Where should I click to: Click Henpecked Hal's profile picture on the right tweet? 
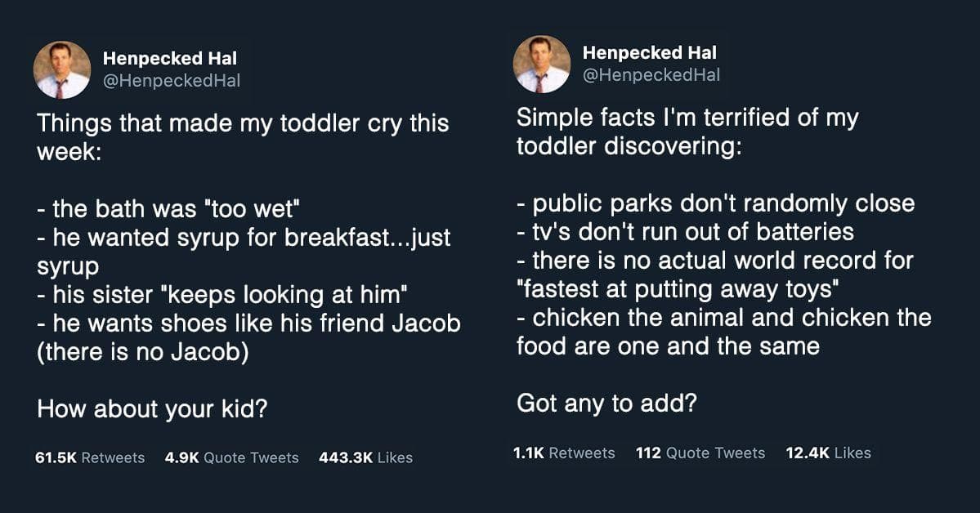[x=542, y=68]
